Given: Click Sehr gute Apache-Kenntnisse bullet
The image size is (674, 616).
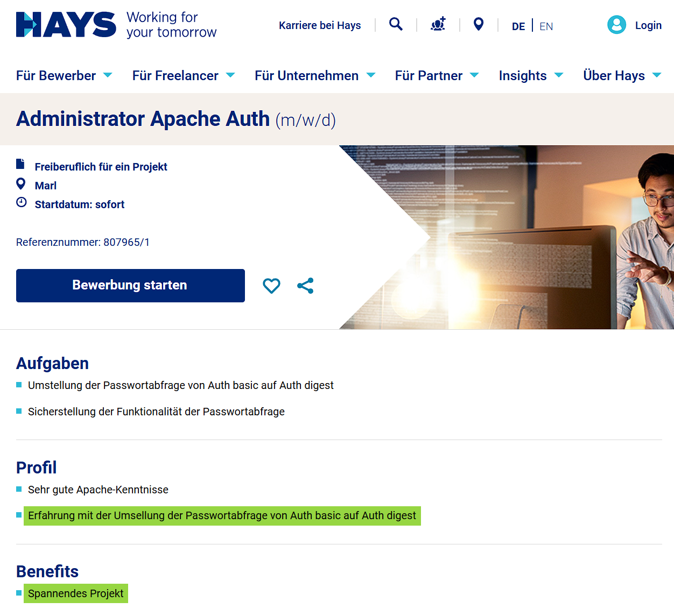Looking at the screenshot, I should click(x=98, y=490).
